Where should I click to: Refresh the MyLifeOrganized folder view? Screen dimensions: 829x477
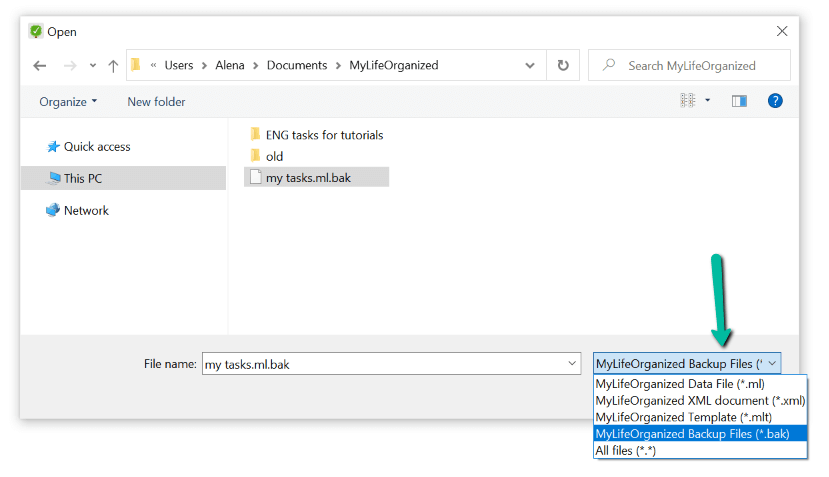pos(563,65)
